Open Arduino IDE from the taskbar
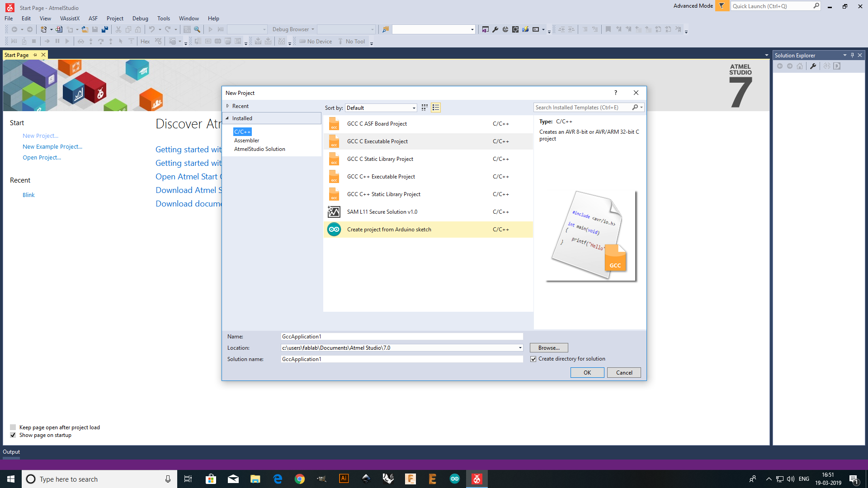Image resolution: width=868 pixels, height=488 pixels. tap(455, 479)
